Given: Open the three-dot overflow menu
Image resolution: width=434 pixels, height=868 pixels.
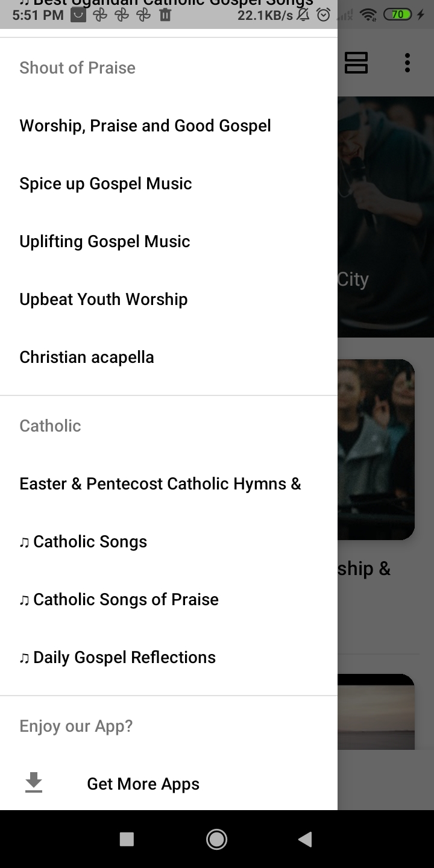Looking at the screenshot, I should 407,63.
